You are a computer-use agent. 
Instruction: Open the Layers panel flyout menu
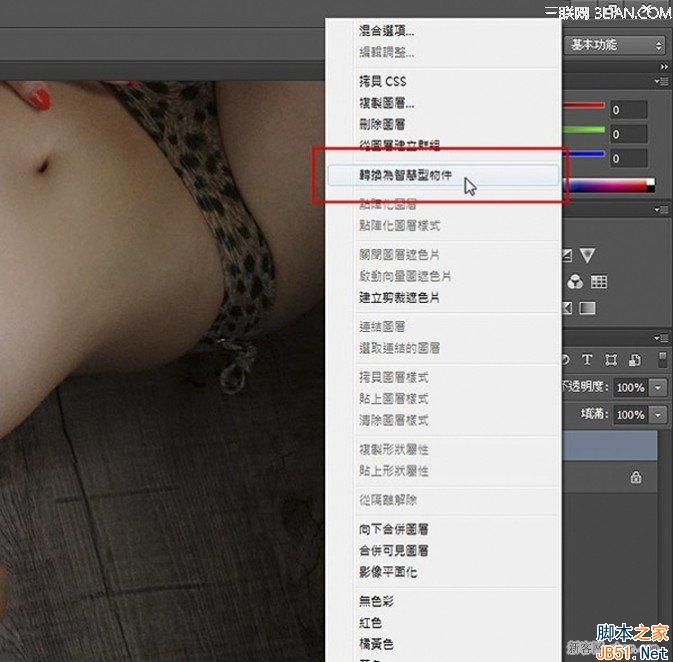[x=661, y=338]
